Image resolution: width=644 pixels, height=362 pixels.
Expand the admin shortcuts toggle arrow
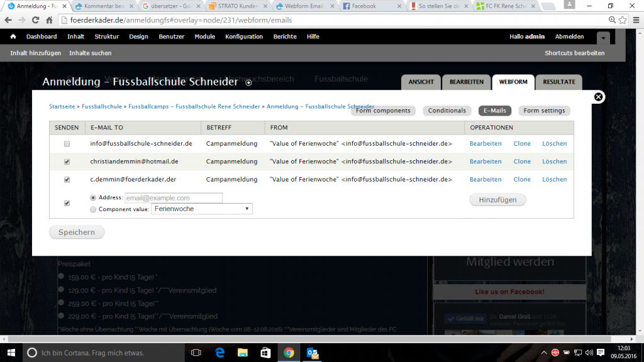tap(603, 37)
